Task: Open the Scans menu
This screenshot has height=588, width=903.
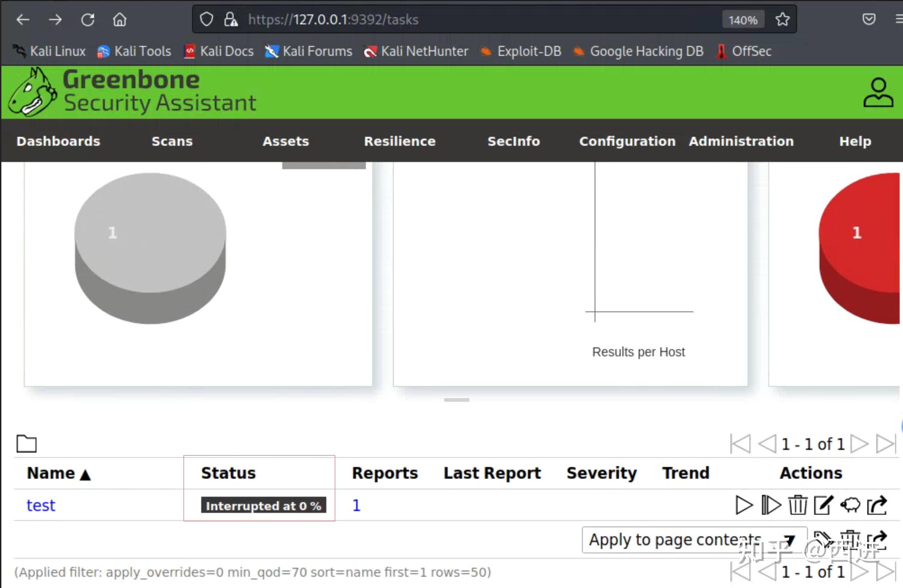Action: tap(172, 141)
